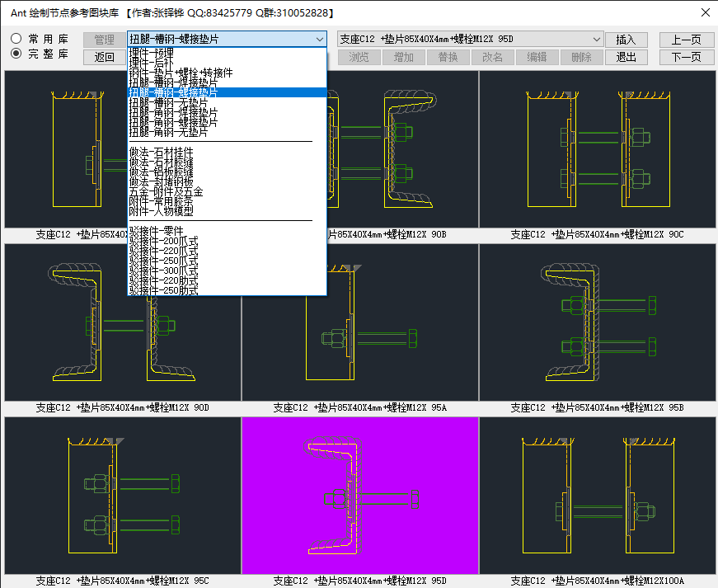Select the 95B bracket block thumbnail

click(x=598, y=322)
